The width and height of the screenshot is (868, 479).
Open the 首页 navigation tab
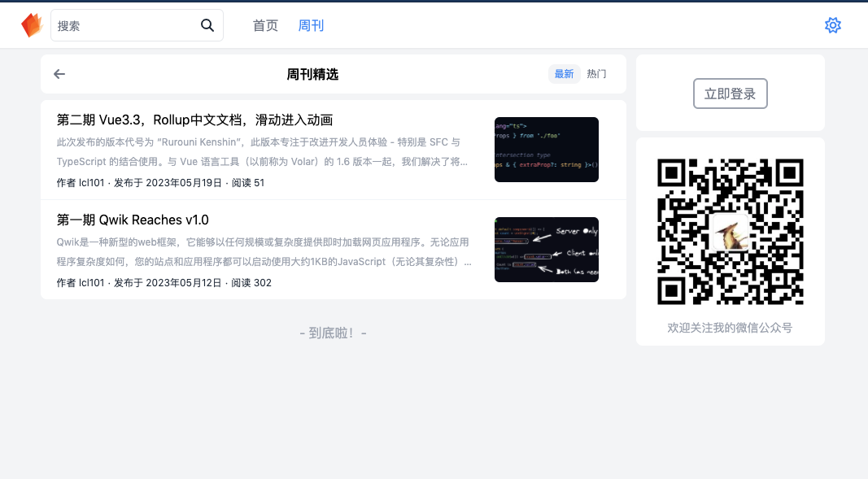265,25
